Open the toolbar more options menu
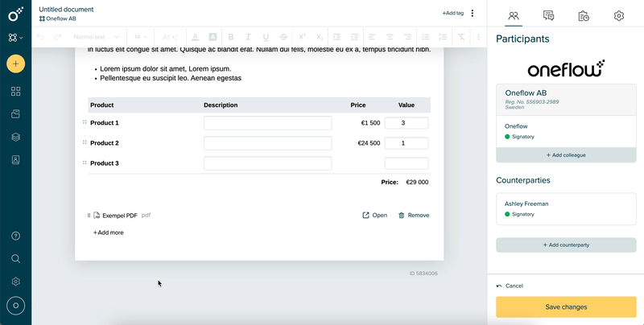 [478, 37]
